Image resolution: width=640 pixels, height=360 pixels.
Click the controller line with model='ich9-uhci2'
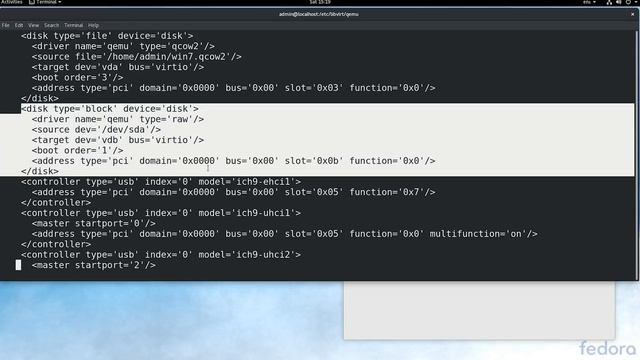(161, 254)
